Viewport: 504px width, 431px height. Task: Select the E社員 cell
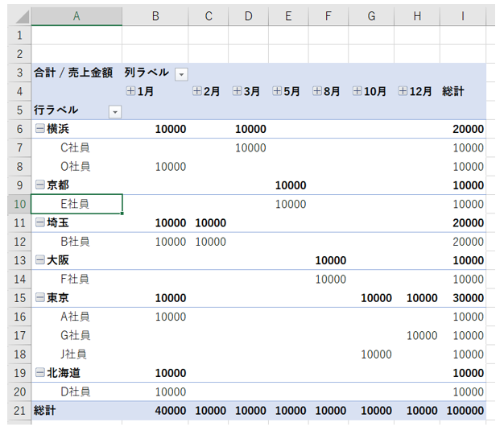(x=76, y=204)
